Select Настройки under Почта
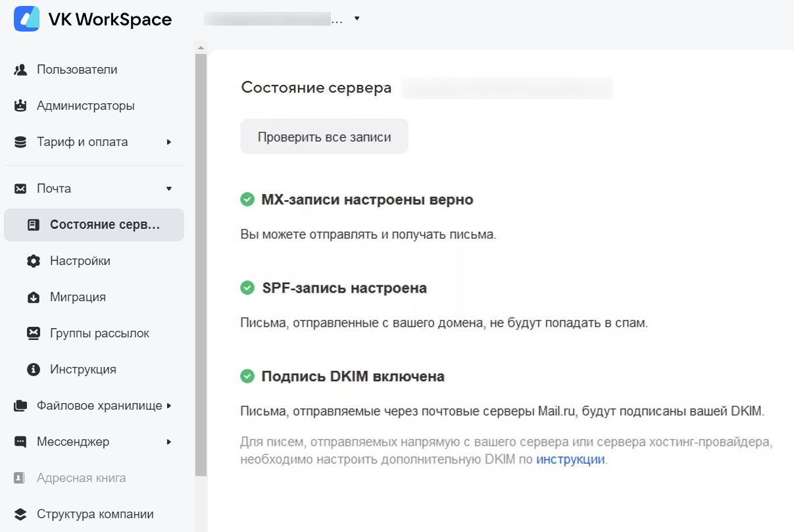The height and width of the screenshot is (532, 794). (93, 261)
